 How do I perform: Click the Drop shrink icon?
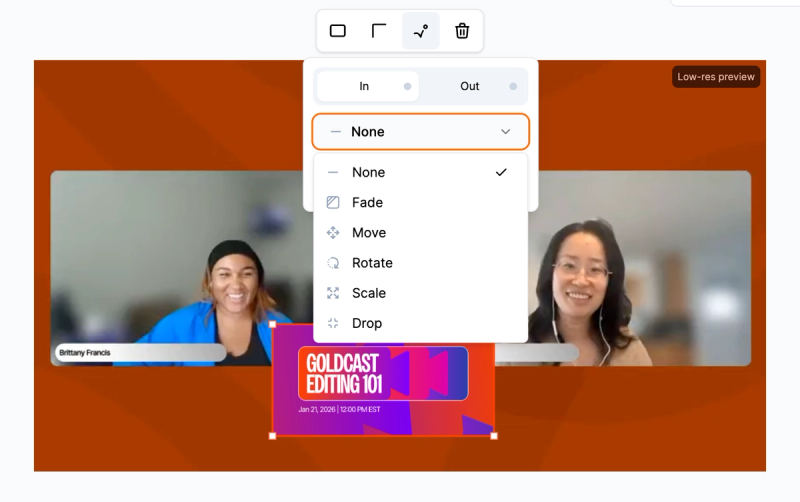point(333,323)
